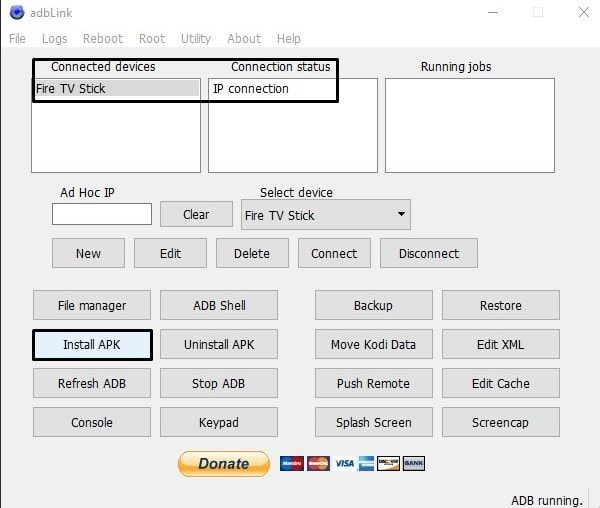Click Refresh ADB
Viewport: 600px width, 508px height.
point(92,383)
